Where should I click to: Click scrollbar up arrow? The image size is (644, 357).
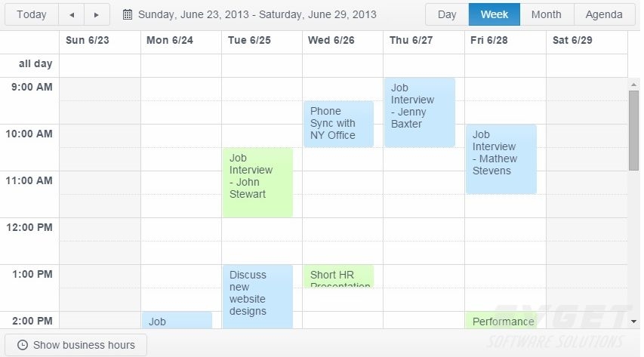(x=633, y=85)
